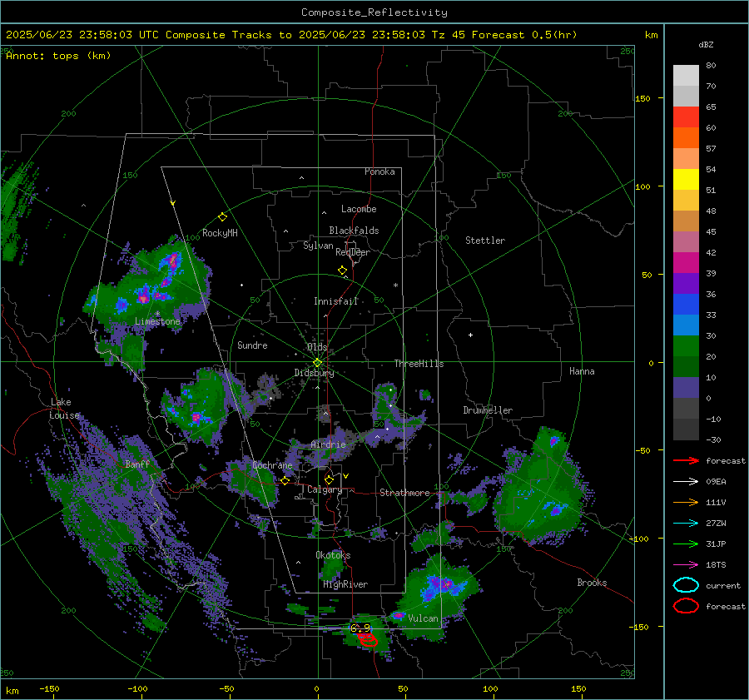Click the yellow diamond marker near RockyMH

pos(222,217)
